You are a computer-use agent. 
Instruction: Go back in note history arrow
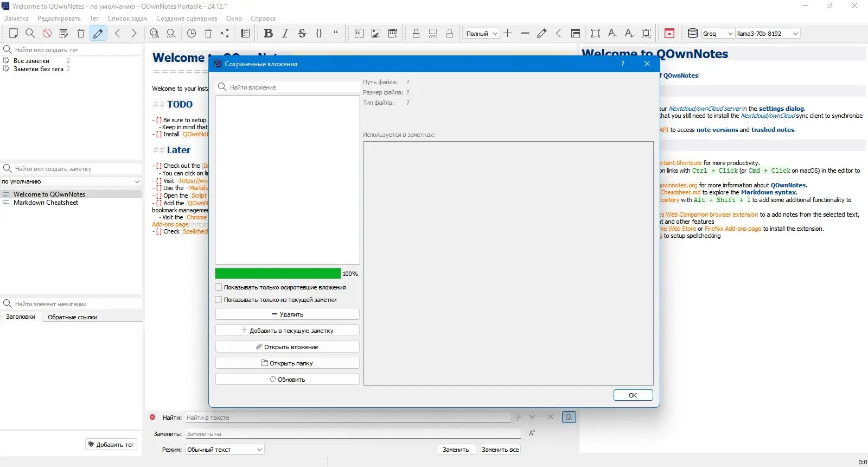pos(117,33)
